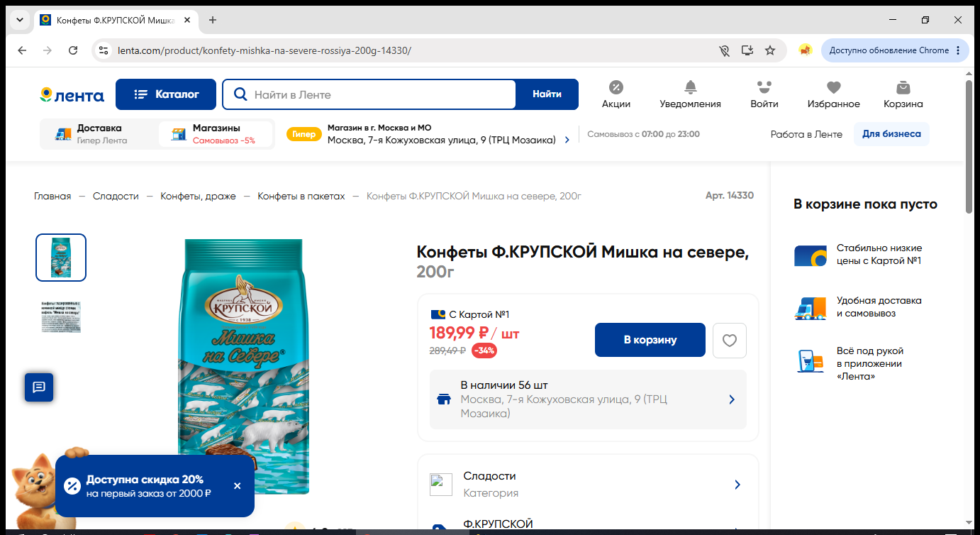
Task: Go to the Сладости breadcrumb
Action: tap(116, 196)
